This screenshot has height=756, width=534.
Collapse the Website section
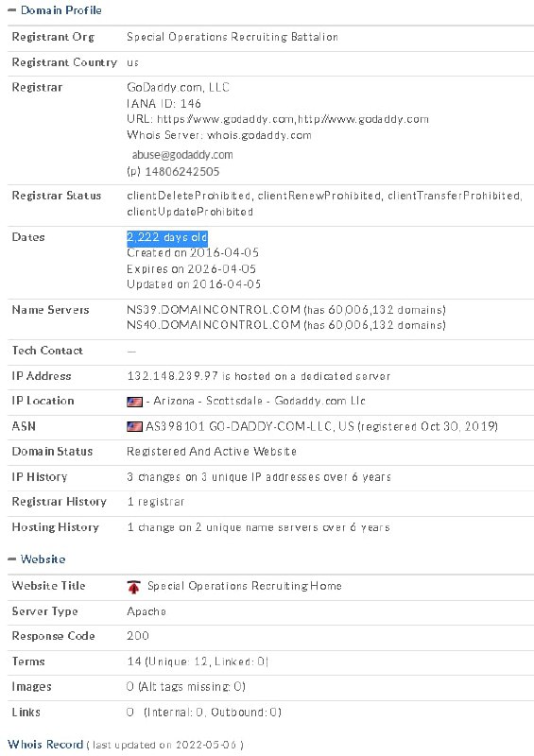[12, 559]
